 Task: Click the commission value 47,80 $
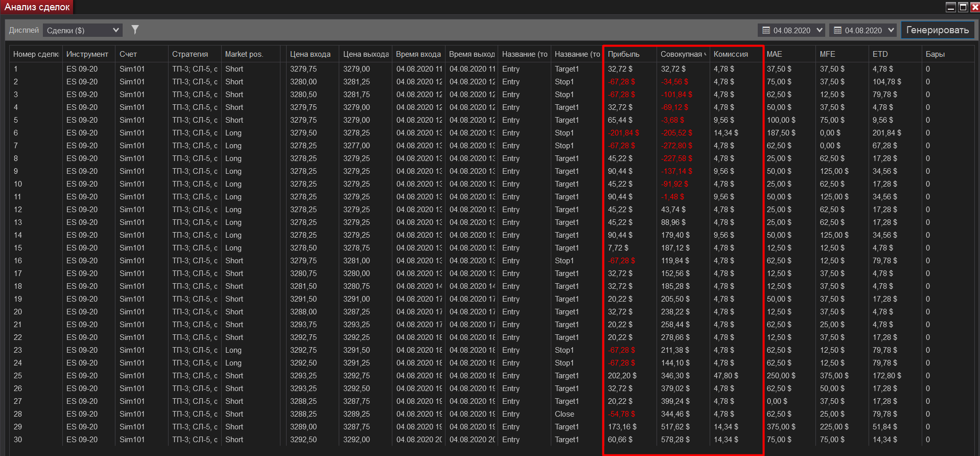[726, 376]
